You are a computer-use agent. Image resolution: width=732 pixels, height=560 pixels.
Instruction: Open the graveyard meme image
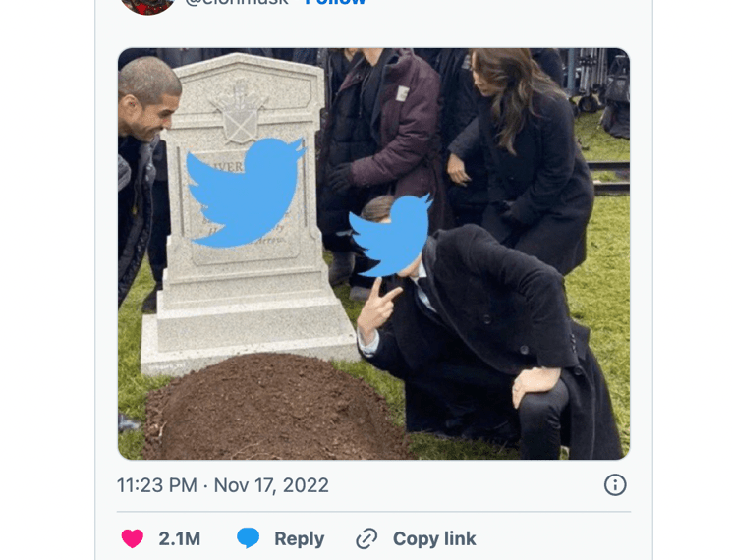373,253
